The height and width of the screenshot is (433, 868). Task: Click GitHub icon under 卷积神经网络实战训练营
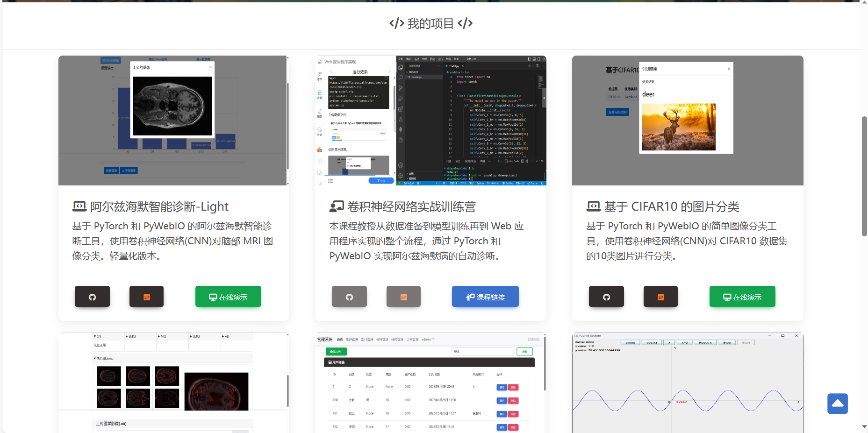click(x=349, y=297)
